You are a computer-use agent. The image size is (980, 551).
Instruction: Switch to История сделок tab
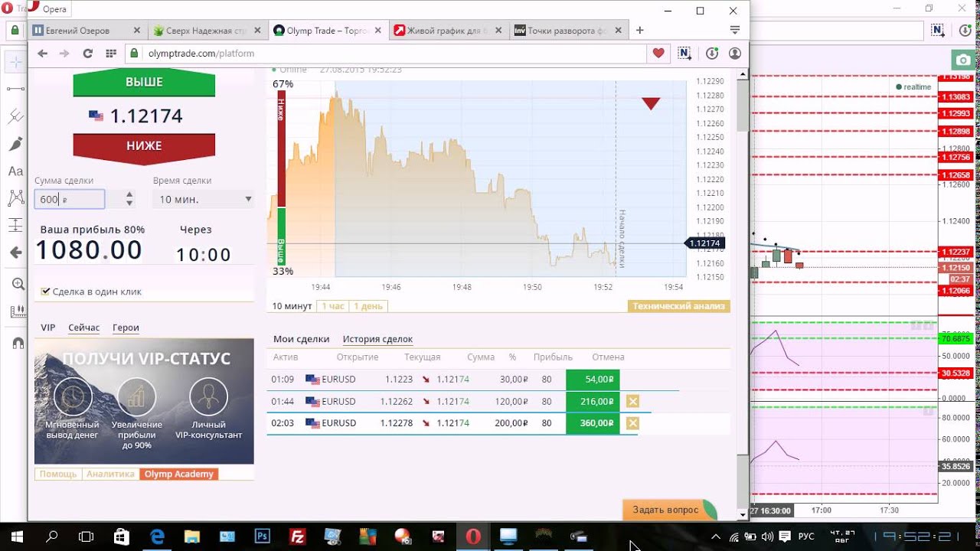(x=377, y=339)
